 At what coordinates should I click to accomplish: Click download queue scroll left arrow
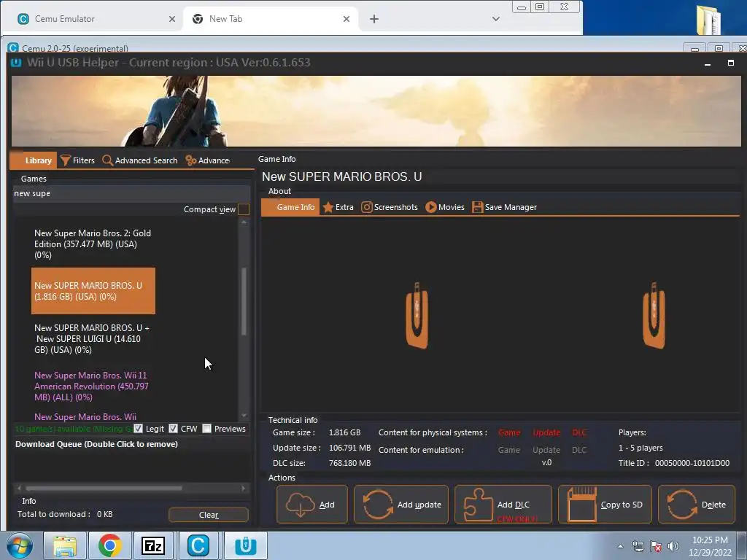pyautogui.click(x=19, y=488)
